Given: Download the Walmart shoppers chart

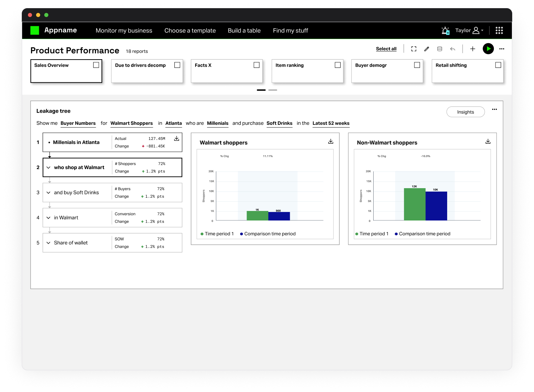Looking at the screenshot, I should click(330, 142).
